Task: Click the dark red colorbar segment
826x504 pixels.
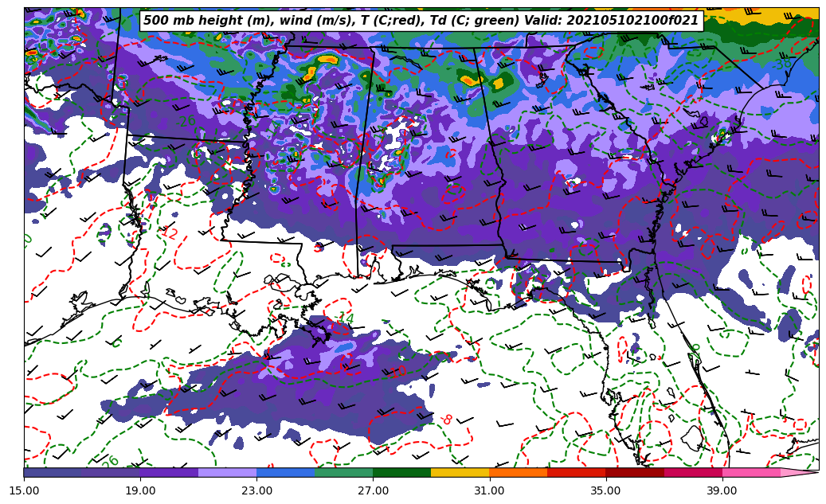Action: pyautogui.click(x=635, y=473)
